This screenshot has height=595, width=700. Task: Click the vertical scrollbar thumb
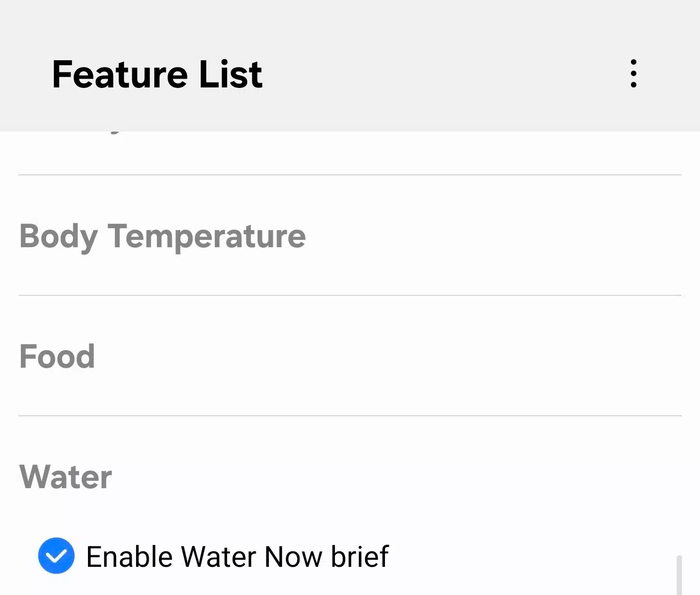pos(679,576)
